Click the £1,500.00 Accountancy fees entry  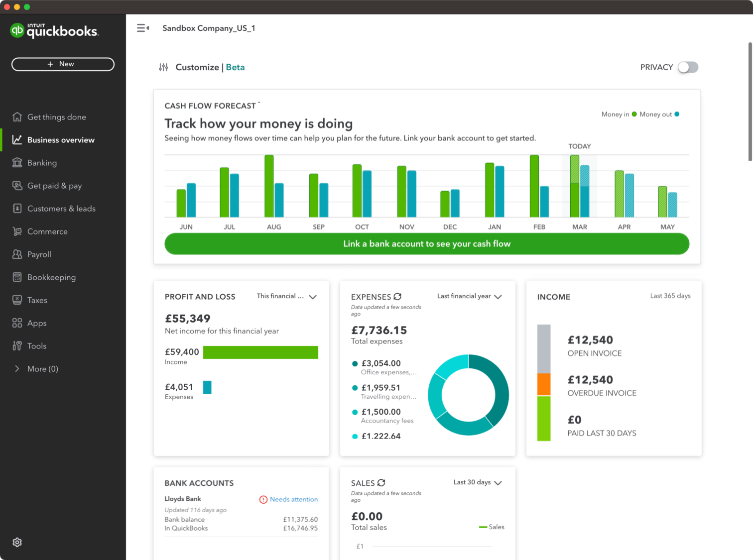[x=383, y=416]
